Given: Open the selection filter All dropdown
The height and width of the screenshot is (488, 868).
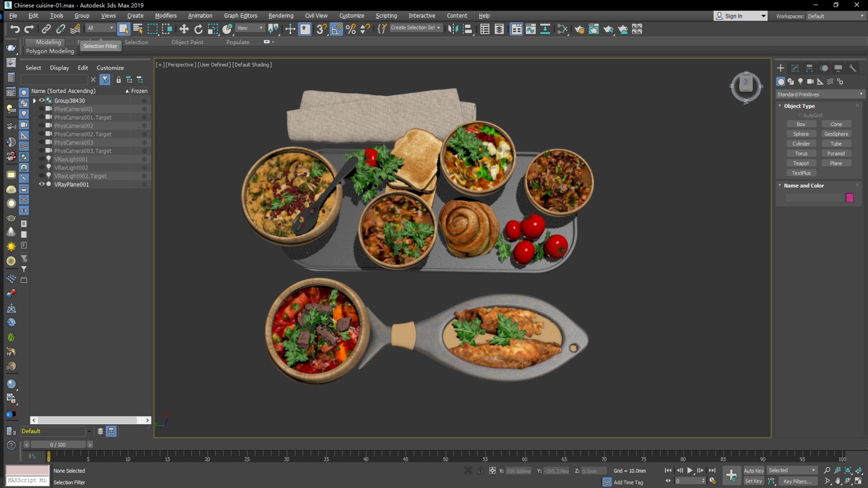Looking at the screenshot, I should click(100, 28).
